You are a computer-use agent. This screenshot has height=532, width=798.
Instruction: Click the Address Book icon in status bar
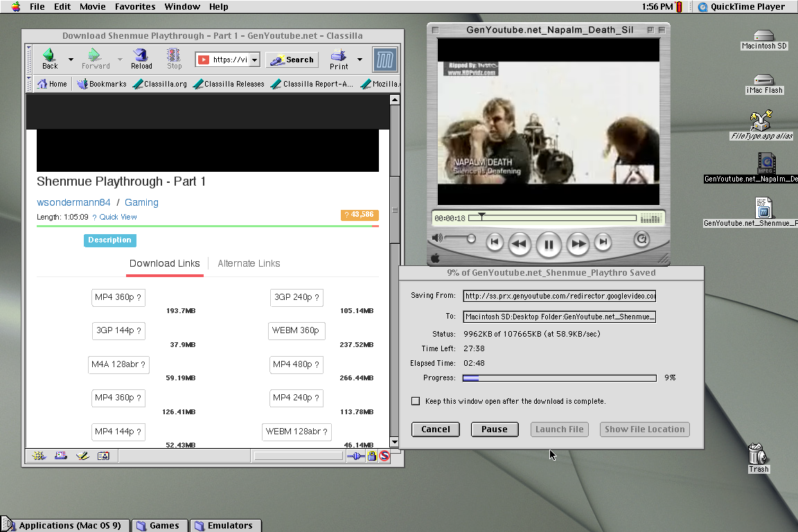103,456
